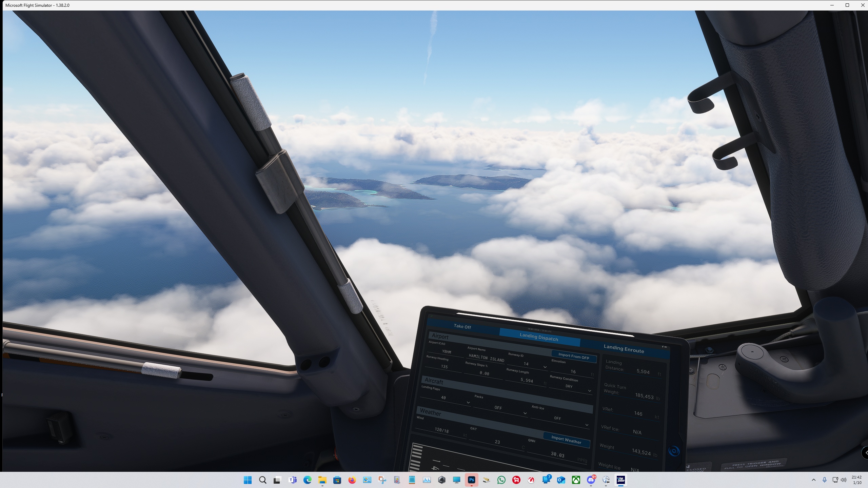Select the Runway Length field 5,594

tap(526, 380)
